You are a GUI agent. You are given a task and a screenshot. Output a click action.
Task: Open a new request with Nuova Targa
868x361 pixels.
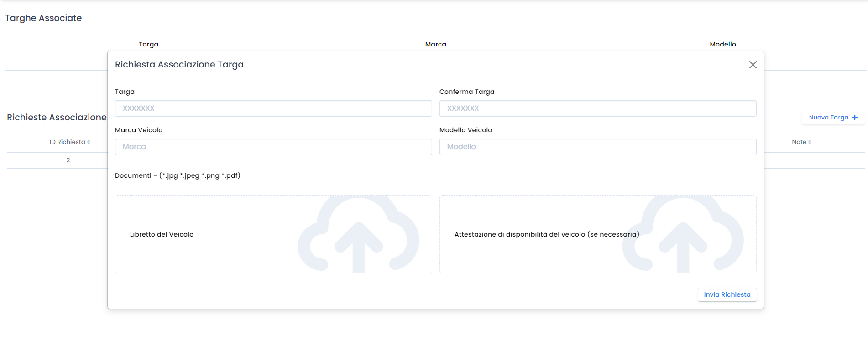[828, 118]
